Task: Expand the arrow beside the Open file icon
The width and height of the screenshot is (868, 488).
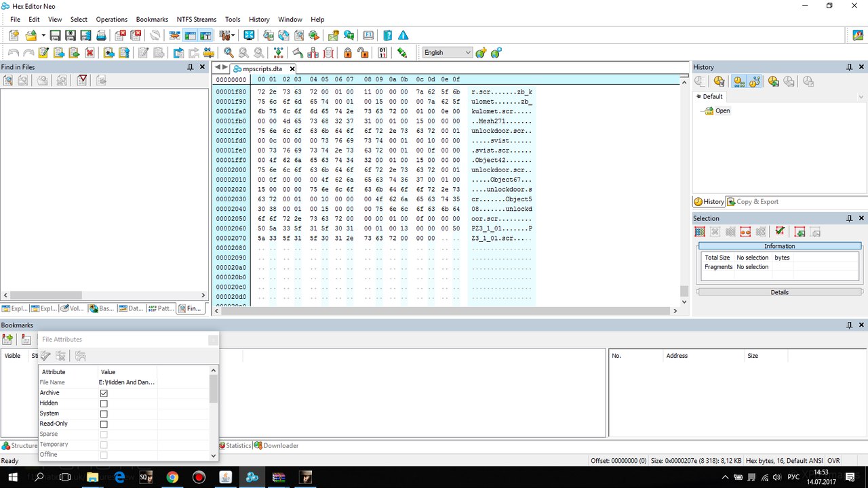Action: 43,35
